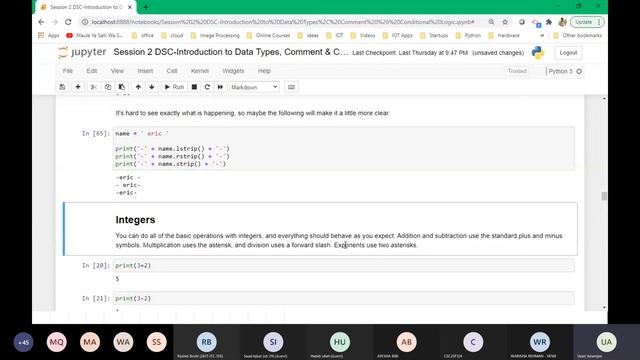640x360 pixels.
Task: Reload the browser page
Action: tap(68, 22)
